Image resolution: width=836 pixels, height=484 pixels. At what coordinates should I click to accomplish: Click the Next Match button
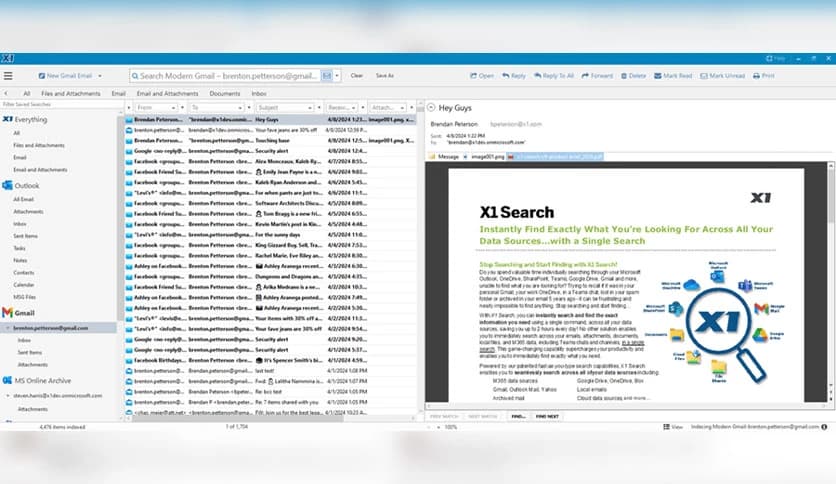[x=483, y=416]
